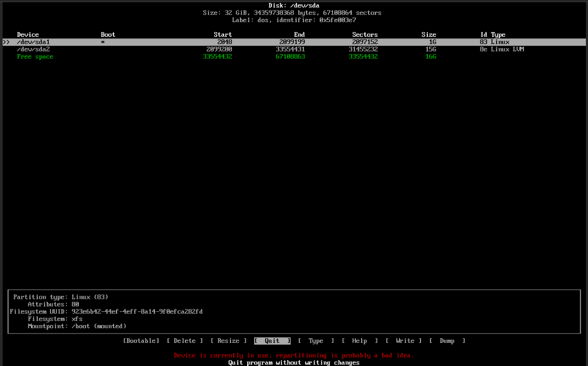Screen dimensions: 588x366
Task: Select the Resize menu option
Action: 228,340
